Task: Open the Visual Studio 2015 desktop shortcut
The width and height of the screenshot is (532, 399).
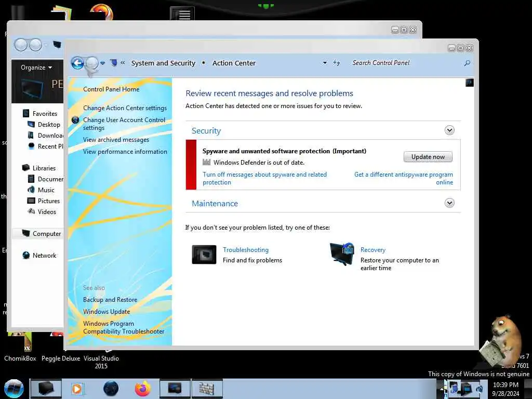Action: tap(101, 362)
